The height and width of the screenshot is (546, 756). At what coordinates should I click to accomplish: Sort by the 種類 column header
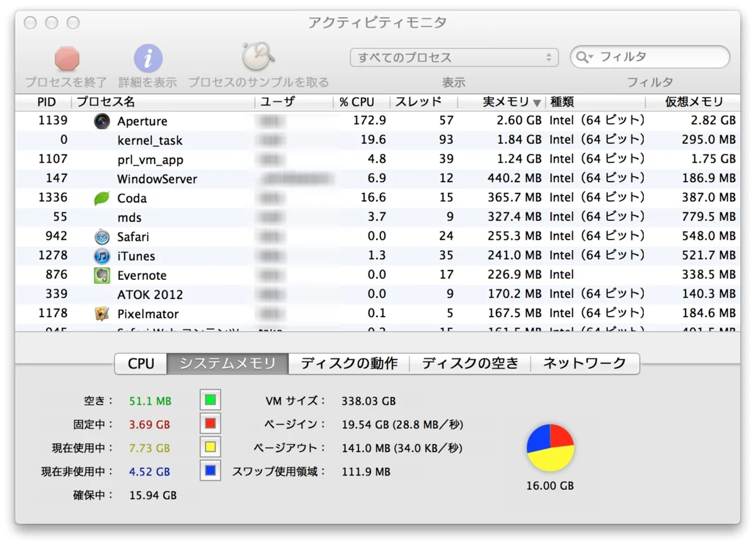coord(596,102)
